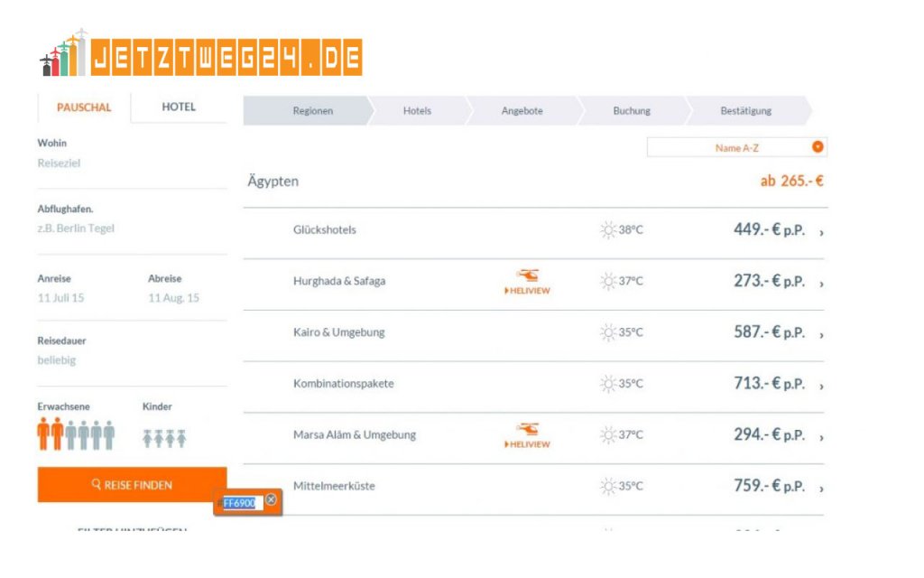Expand the Kombinationspakete row using its arrow

point(821,386)
